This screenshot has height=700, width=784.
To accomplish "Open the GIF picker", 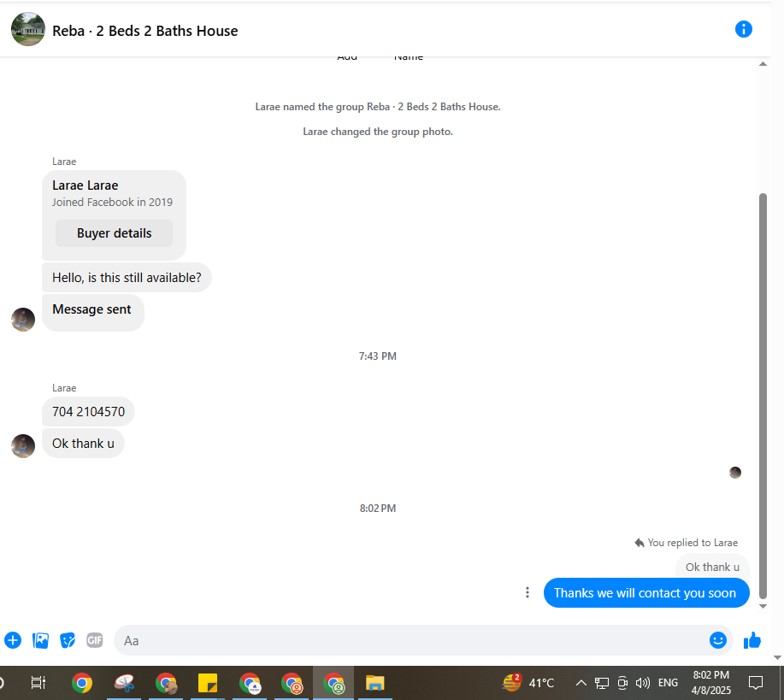I will [95, 640].
